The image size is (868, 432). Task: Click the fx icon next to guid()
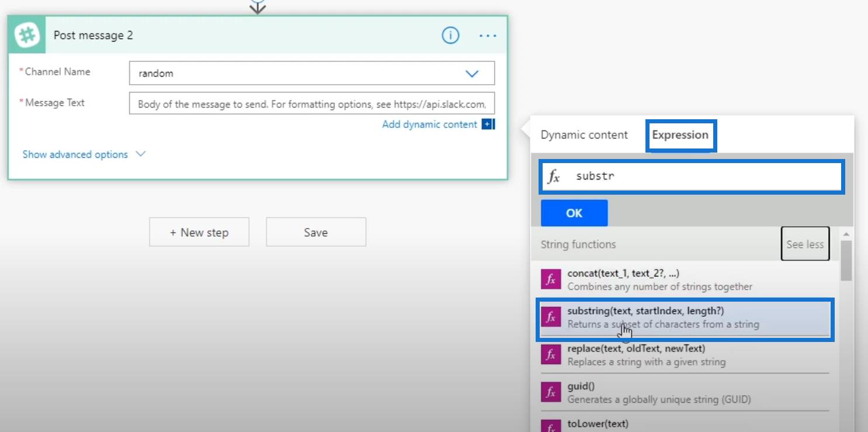click(551, 392)
